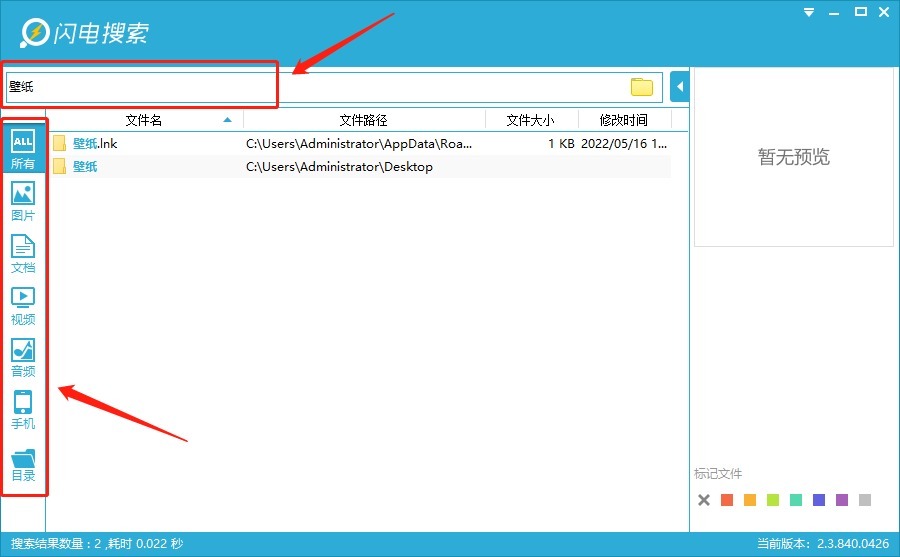Mark file with the lime green swatch
The height and width of the screenshot is (557, 900).
point(773,500)
